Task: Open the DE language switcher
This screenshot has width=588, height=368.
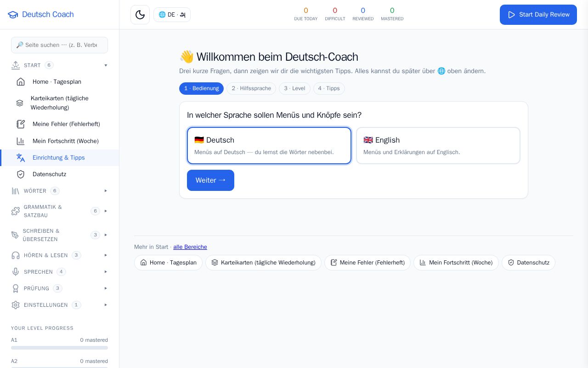Action: pos(172,15)
